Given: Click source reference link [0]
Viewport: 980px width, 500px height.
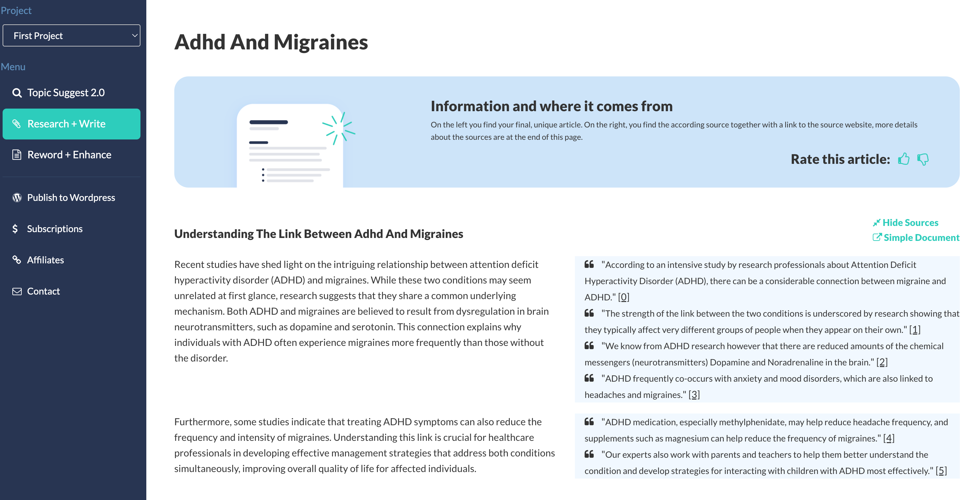Looking at the screenshot, I should 624,297.
